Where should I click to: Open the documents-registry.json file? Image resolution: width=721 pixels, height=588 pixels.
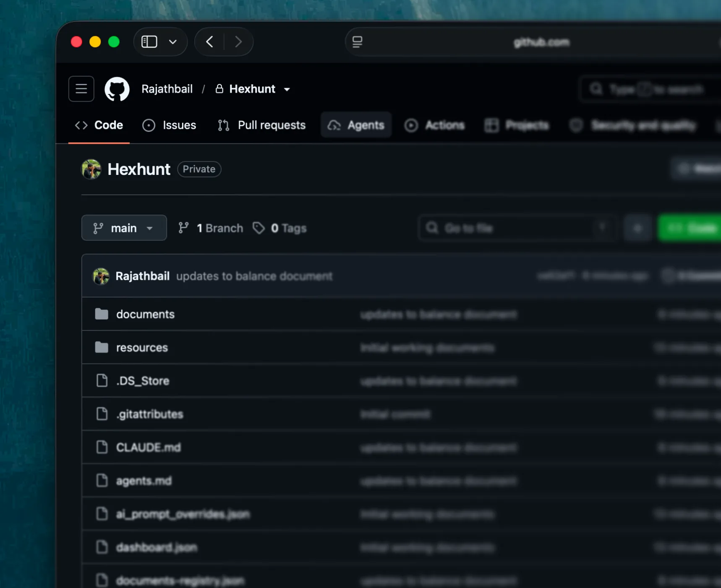(x=180, y=580)
